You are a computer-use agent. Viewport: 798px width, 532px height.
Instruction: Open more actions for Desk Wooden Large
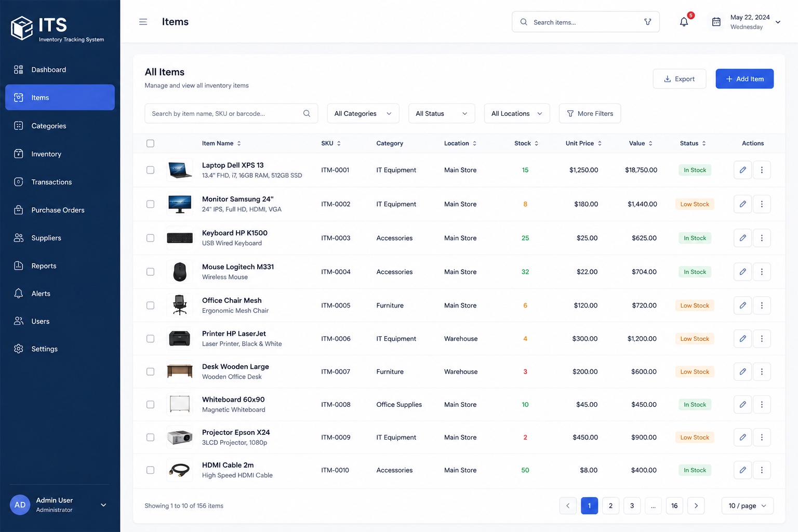pos(762,371)
